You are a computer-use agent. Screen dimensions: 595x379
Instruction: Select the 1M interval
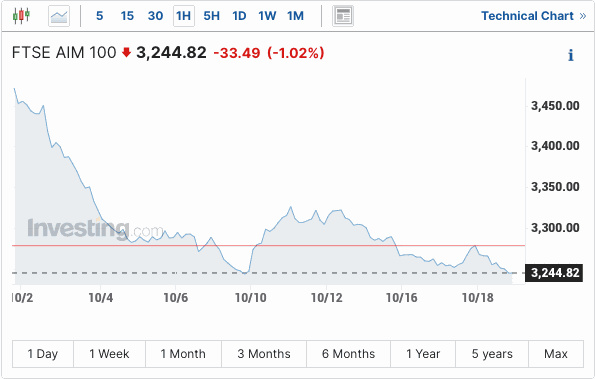(x=295, y=16)
